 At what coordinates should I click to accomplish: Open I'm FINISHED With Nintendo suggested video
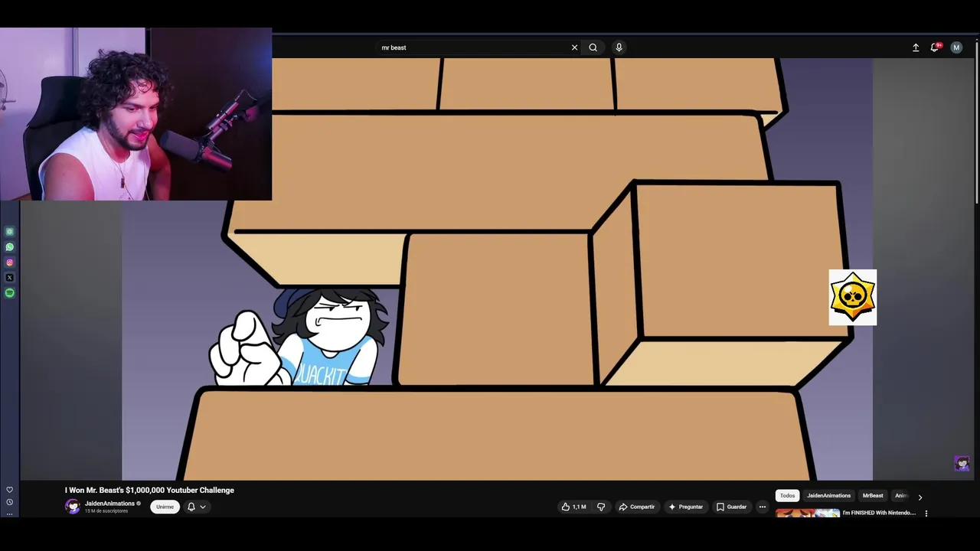click(879, 513)
